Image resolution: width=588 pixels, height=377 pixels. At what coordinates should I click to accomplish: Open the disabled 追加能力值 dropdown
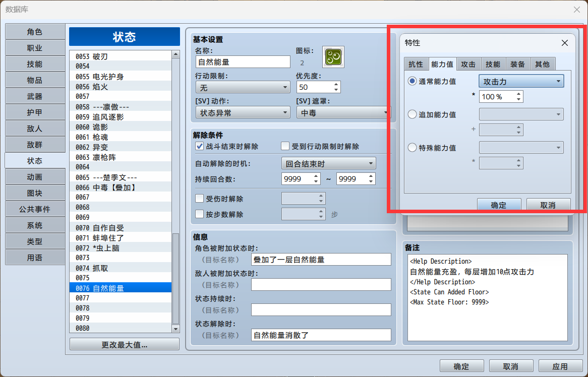[x=521, y=114]
